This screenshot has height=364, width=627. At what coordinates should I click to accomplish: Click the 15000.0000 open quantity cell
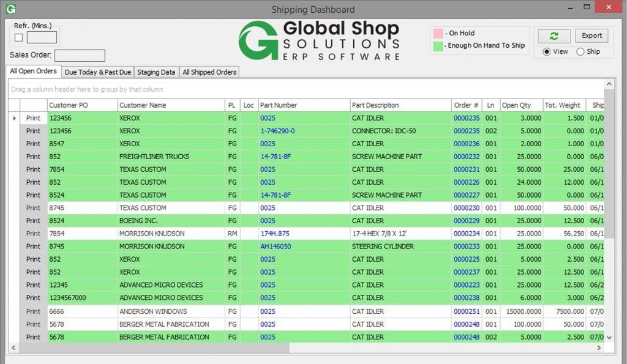[522, 311]
